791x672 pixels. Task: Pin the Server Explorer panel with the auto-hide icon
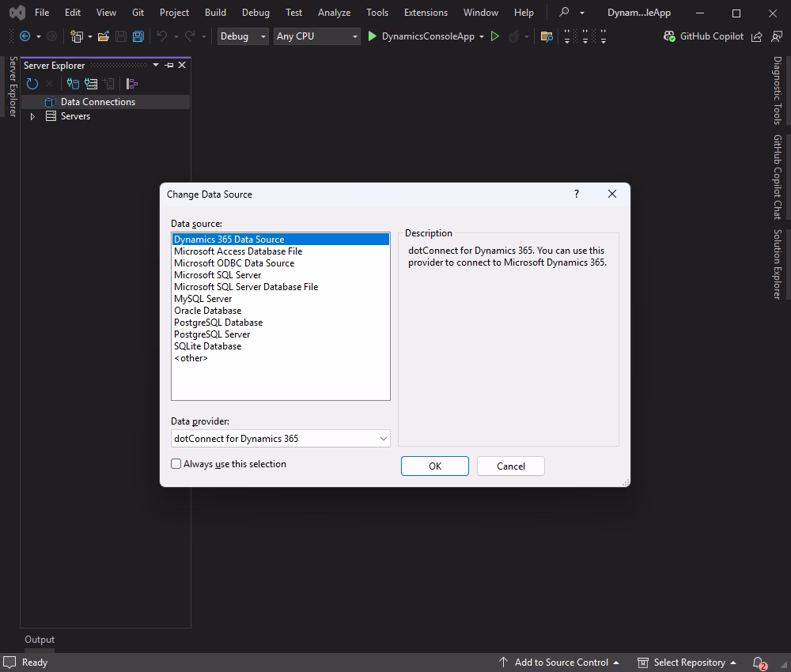tap(169, 65)
